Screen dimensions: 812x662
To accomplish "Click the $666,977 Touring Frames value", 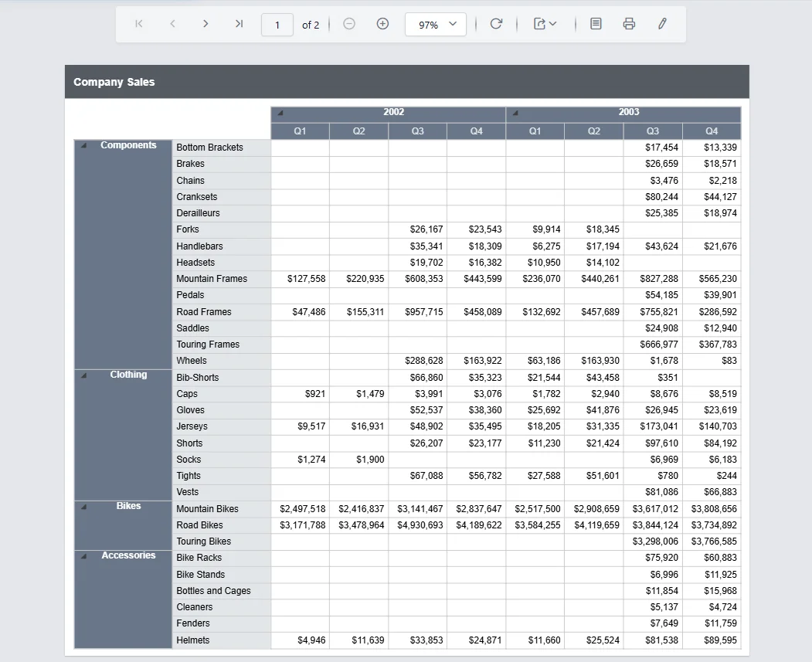I will (x=659, y=345).
